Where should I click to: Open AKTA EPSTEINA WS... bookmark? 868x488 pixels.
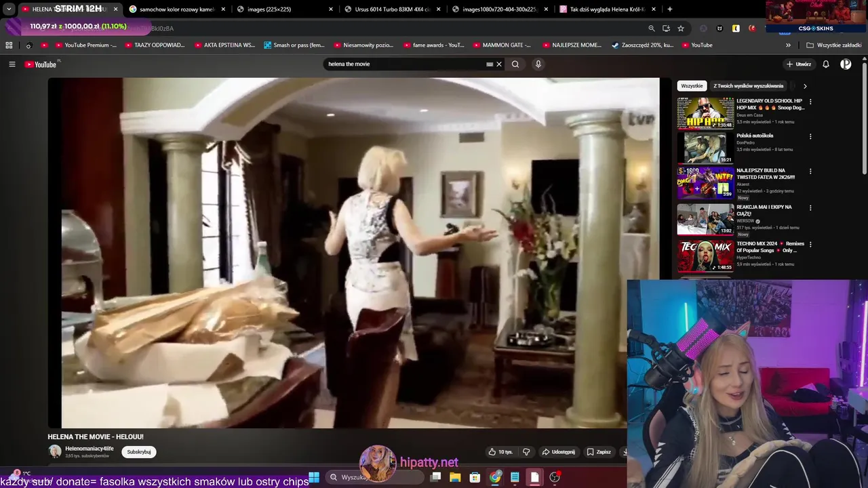pos(225,45)
